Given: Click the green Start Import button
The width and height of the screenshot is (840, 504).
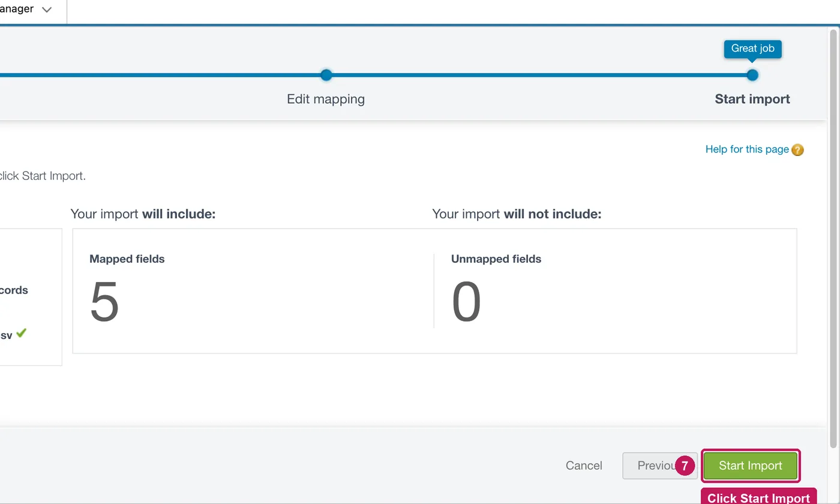Looking at the screenshot, I should click(x=751, y=466).
